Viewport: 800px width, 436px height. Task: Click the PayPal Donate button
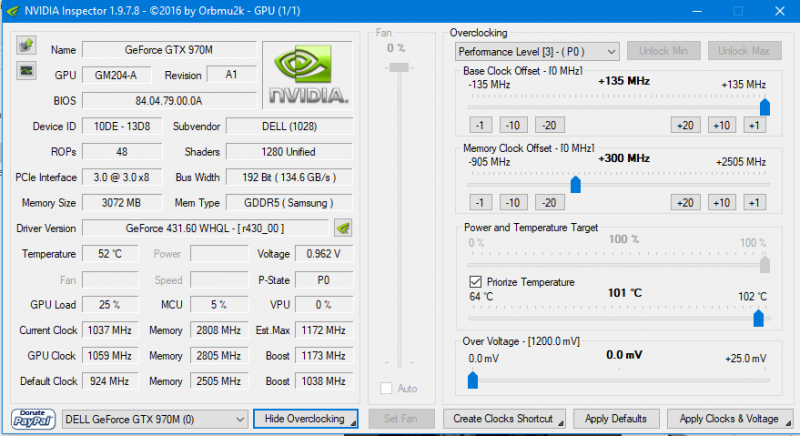[x=33, y=419]
